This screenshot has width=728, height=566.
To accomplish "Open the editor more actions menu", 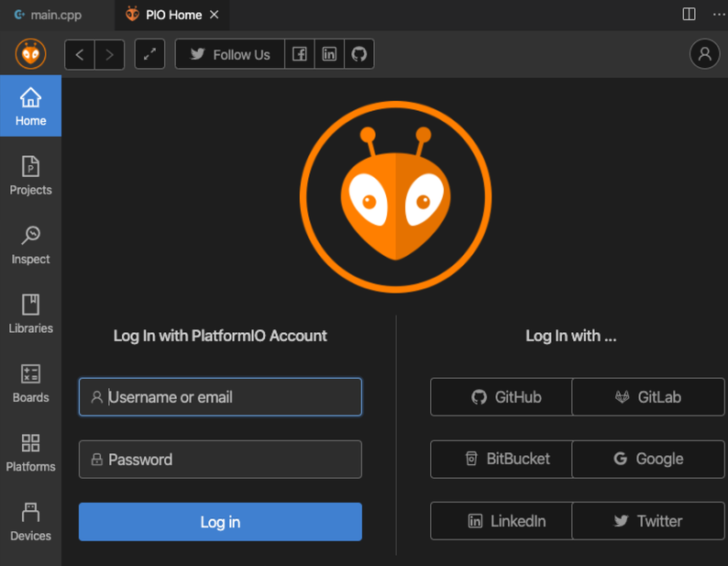I will point(718,14).
